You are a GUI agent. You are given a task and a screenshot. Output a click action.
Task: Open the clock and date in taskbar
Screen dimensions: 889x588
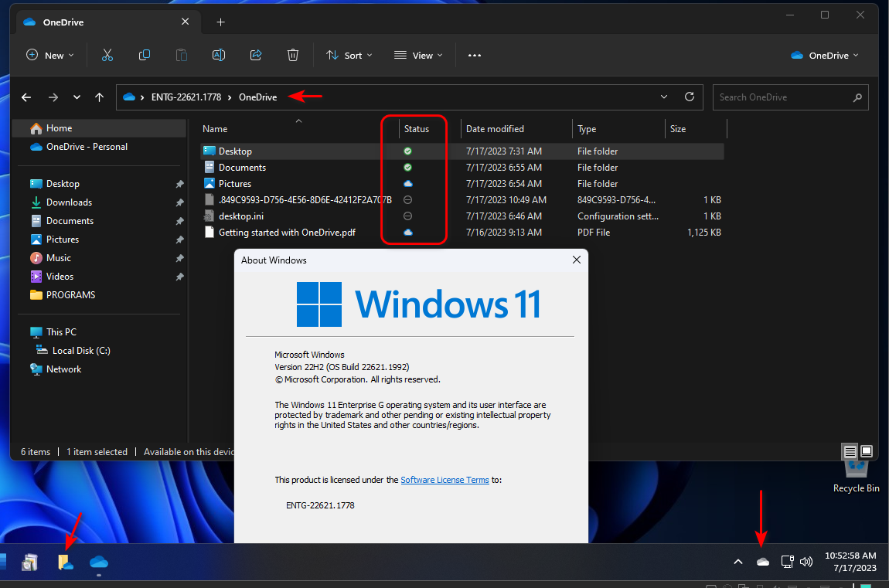click(x=850, y=562)
